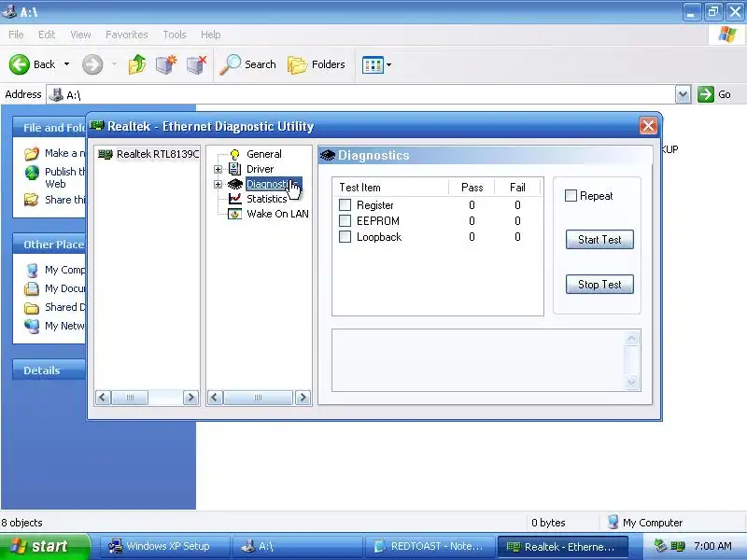Open the Back history dropdown arrow

coord(66,64)
